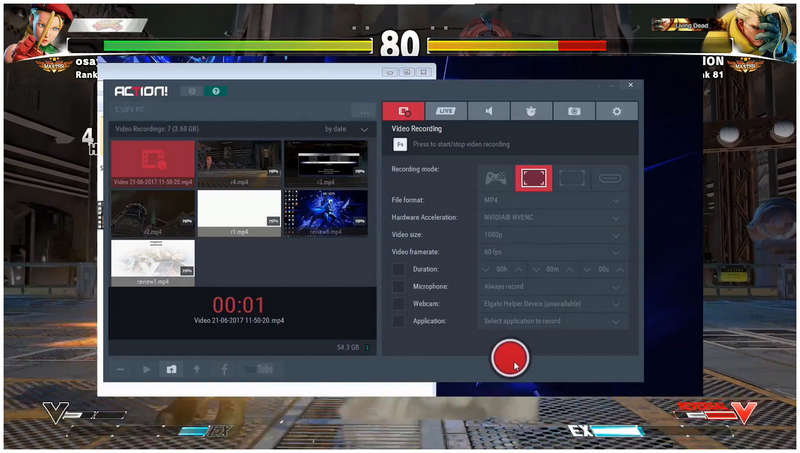Upload recording to YouTube
The height and width of the screenshot is (453, 800).
(x=260, y=369)
